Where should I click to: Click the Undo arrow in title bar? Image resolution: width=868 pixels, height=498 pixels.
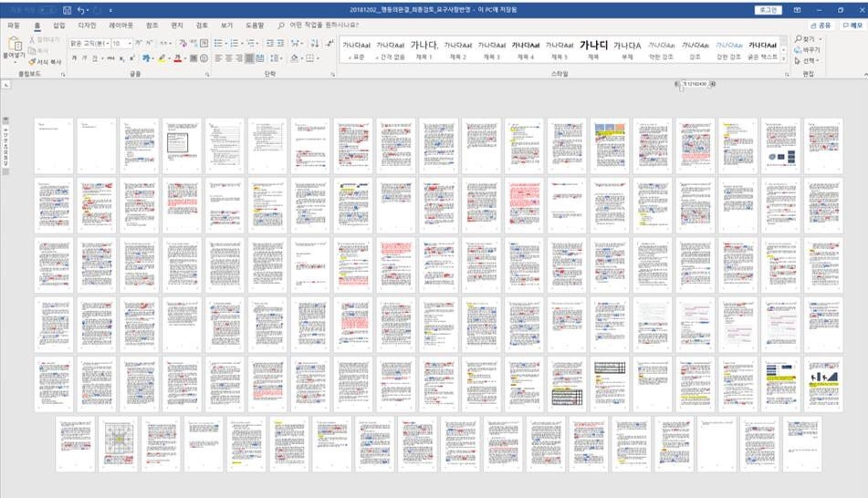pos(81,10)
